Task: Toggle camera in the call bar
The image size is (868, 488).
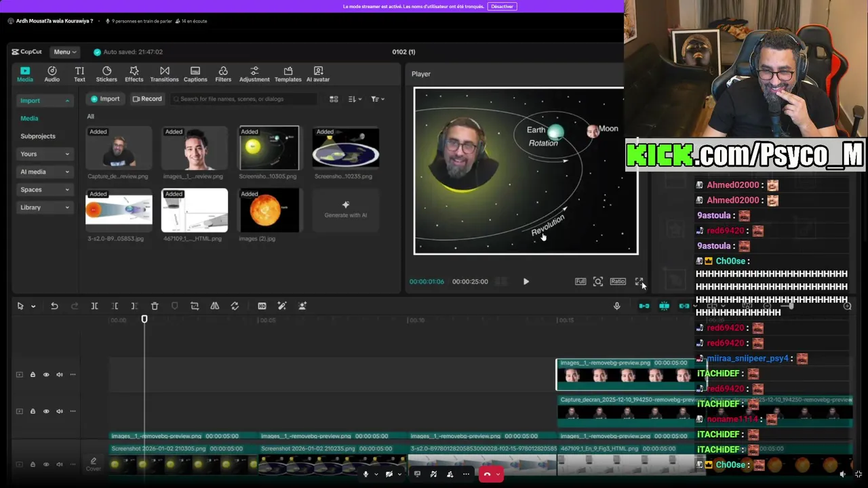Action: click(x=391, y=474)
